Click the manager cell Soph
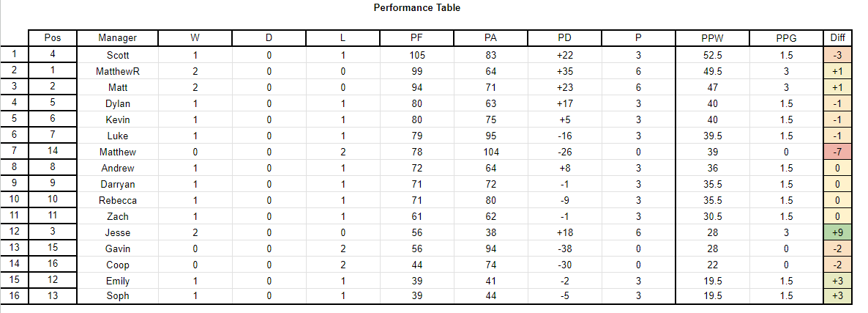Image resolution: width=868 pixels, height=313 pixels. (x=117, y=296)
